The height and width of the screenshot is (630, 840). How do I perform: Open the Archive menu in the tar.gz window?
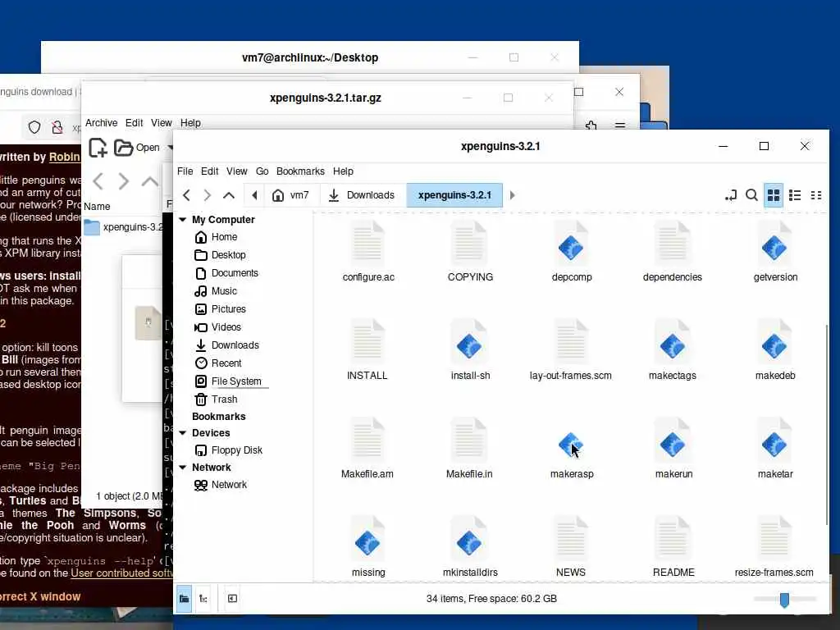click(x=101, y=123)
